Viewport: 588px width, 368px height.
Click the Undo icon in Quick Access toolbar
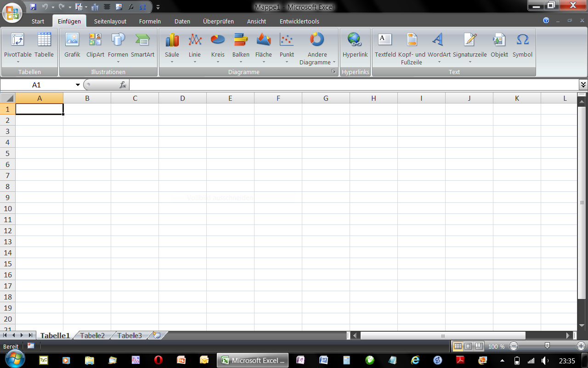(x=45, y=7)
